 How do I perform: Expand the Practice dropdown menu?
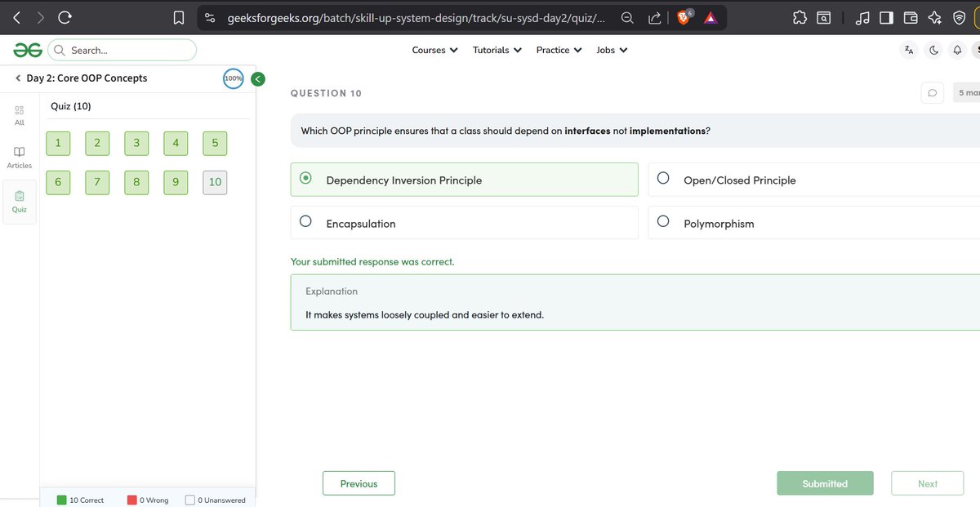559,50
